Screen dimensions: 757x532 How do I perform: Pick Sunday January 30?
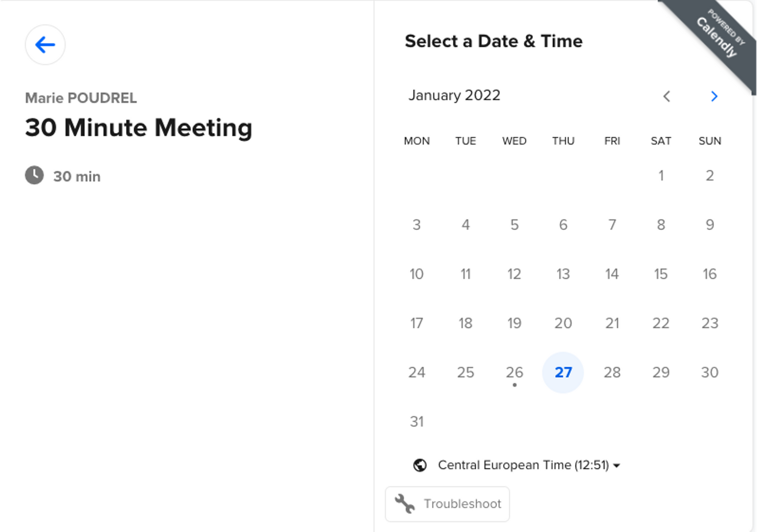coord(709,373)
